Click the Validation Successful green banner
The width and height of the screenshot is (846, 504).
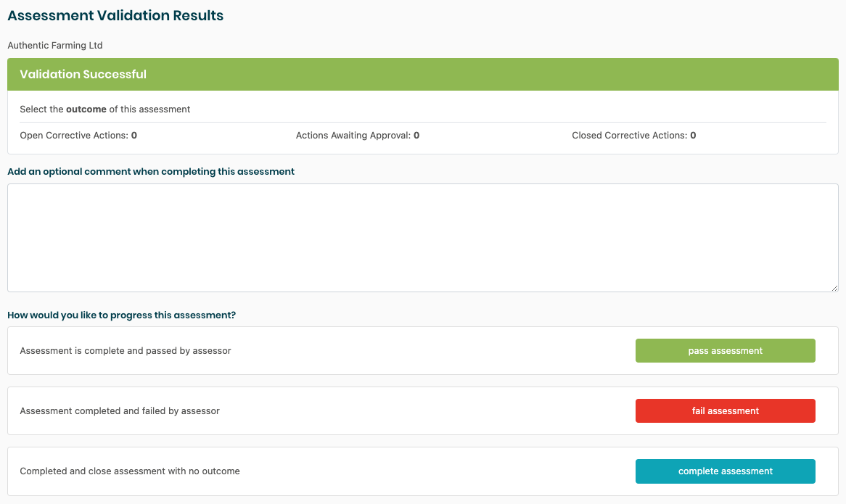point(422,74)
